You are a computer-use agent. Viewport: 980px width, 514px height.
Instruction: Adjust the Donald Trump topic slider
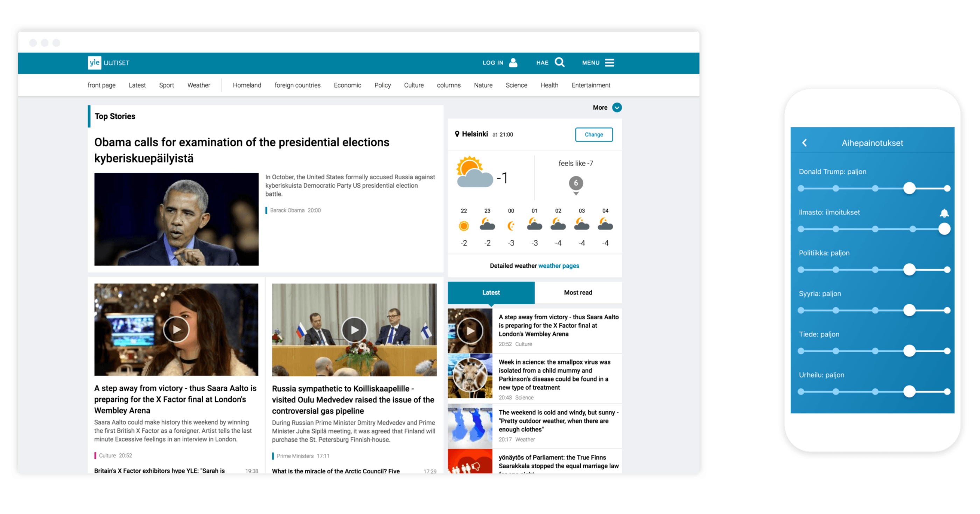pos(909,188)
